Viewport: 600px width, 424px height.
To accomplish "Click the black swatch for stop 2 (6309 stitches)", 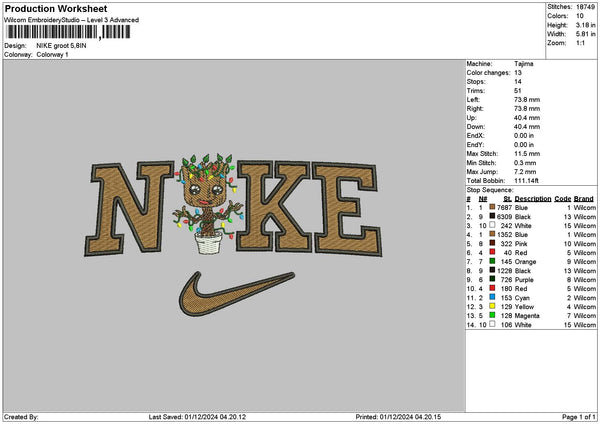I will click(x=492, y=216).
